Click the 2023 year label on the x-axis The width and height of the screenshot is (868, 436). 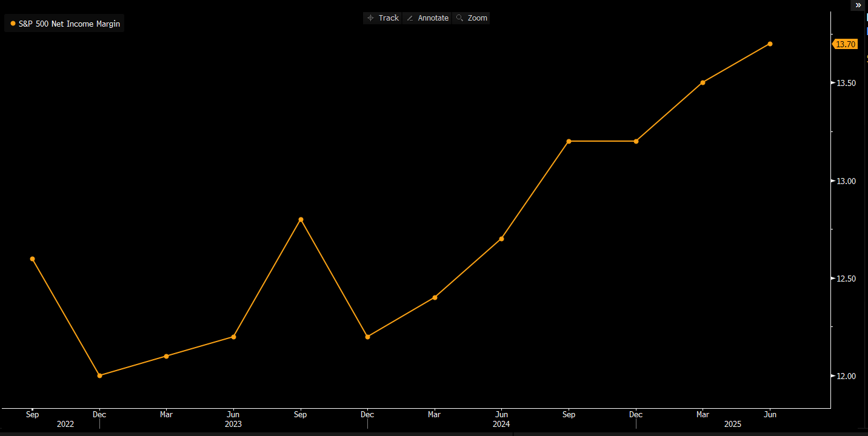pos(233,424)
